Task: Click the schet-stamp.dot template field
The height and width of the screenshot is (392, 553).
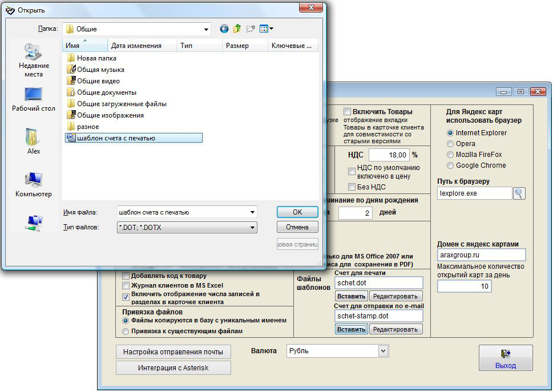Action: (378, 316)
